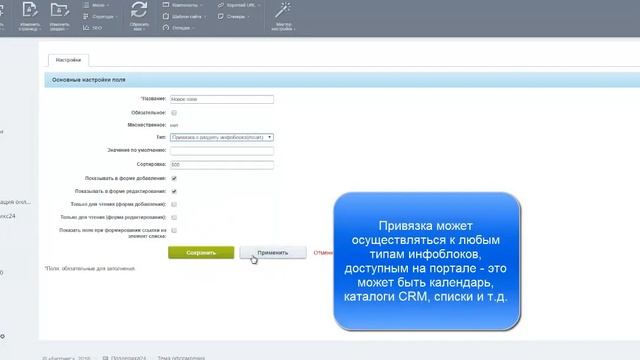Open the Компоненты toolbar dropdown
The width and height of the screenshot is (640, 360).
coord(182,5)
